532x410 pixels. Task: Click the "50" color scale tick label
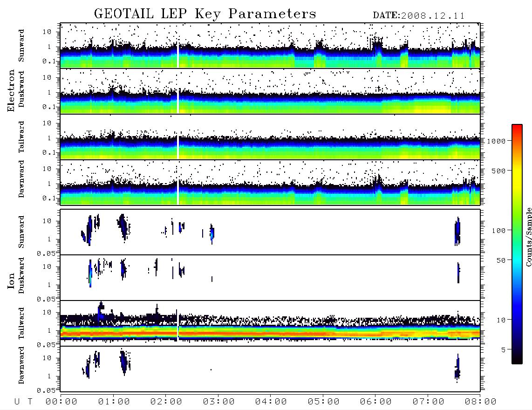[501, 260]
